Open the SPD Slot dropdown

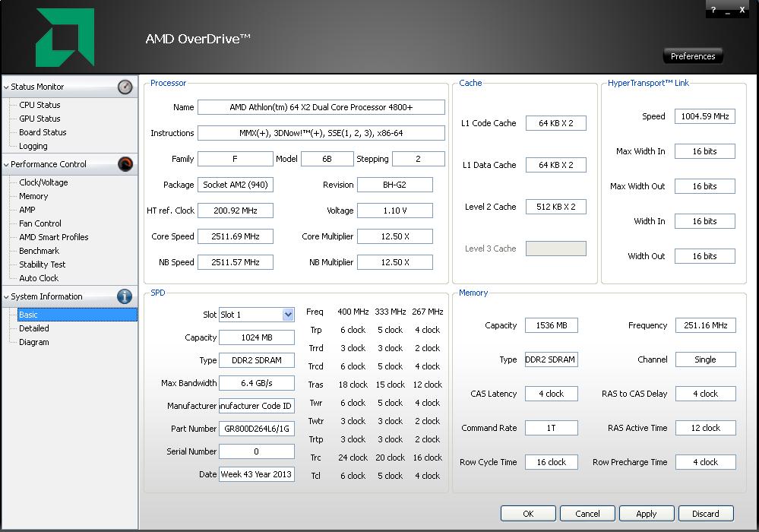[288, 315]
